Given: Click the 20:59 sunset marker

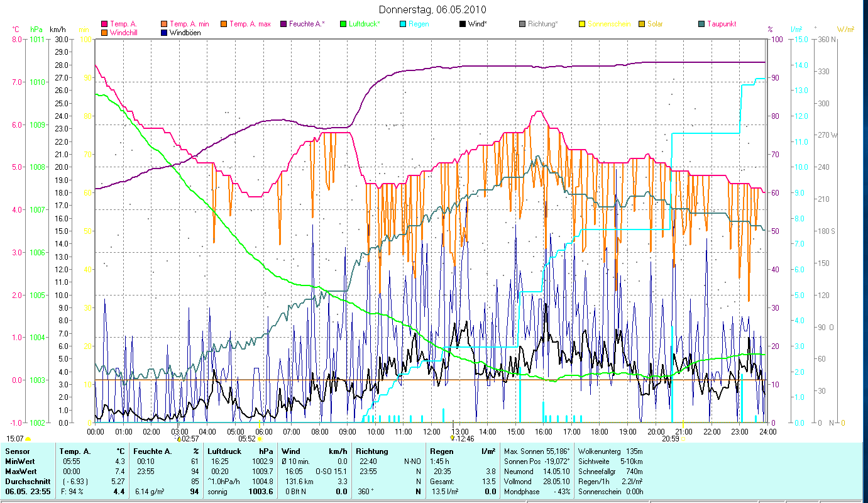Looking at the screenshot, I should [x=670, y=439].
